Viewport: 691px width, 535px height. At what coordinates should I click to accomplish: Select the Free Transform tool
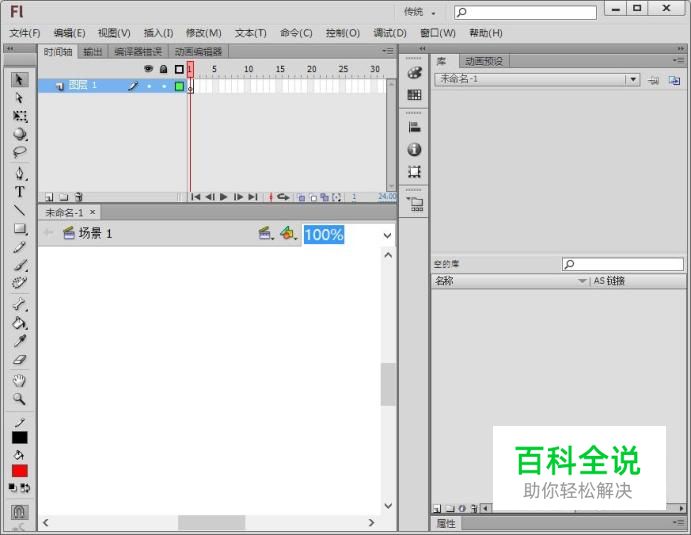pos(19,116)
